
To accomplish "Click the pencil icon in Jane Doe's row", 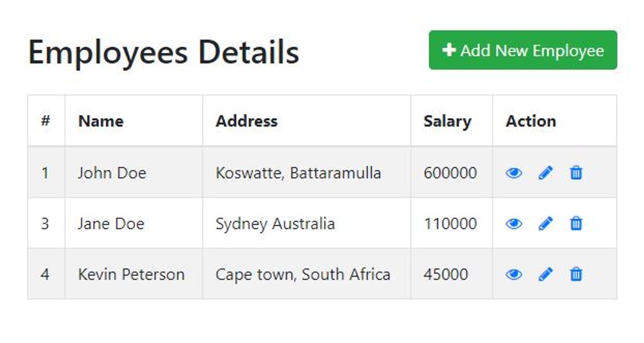I will pos(545,223).
